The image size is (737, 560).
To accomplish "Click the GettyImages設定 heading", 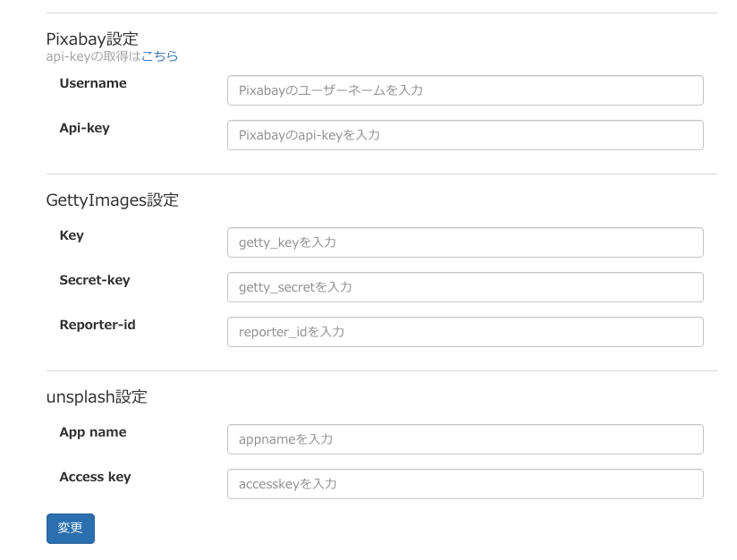I will (113, 200).
